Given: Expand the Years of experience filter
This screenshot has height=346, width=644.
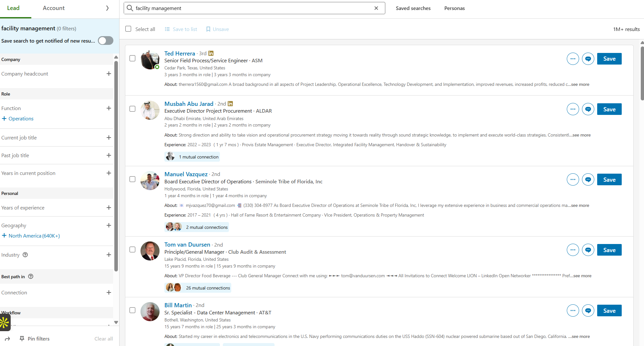Looking at the screenshot, I should point(109,208).
